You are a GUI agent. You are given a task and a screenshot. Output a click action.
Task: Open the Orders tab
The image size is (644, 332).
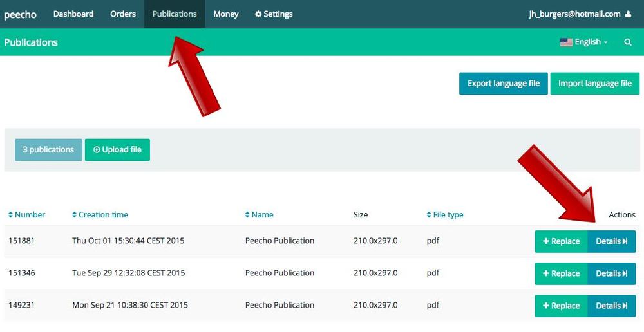(x=123, y=14)
